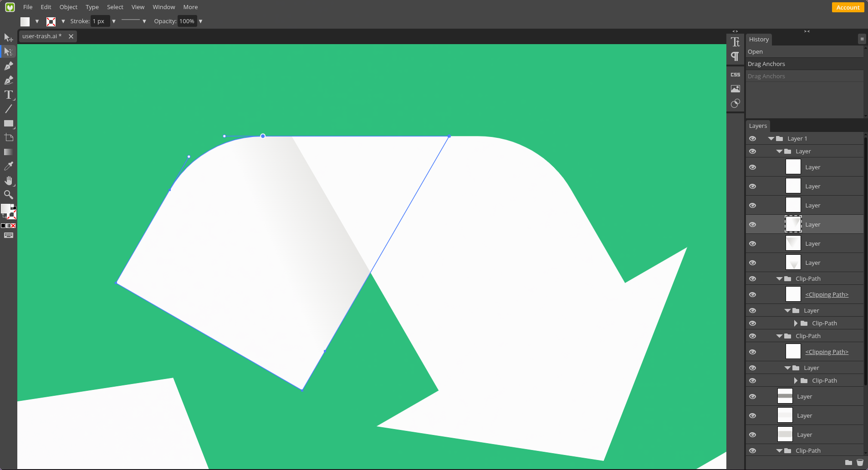Select the Eyedropper tool

9,166
